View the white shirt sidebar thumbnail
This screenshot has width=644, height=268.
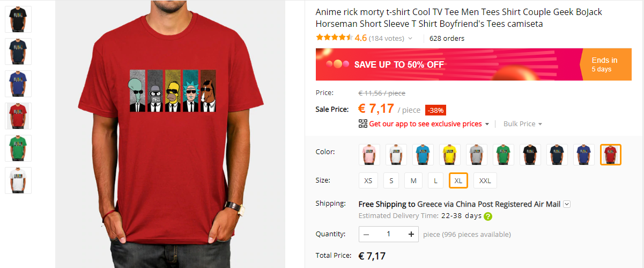[18, 180]
